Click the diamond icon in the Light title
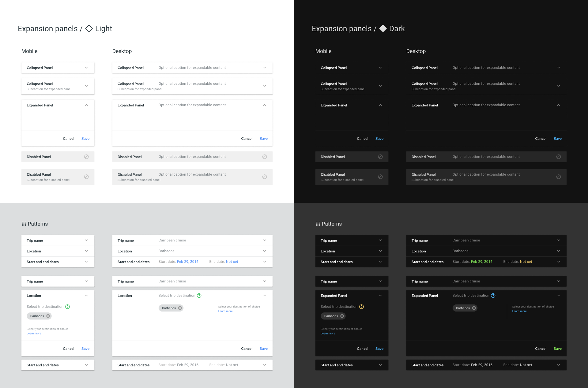The height and width of the screenshot is (388, 588). coord(89,28)
